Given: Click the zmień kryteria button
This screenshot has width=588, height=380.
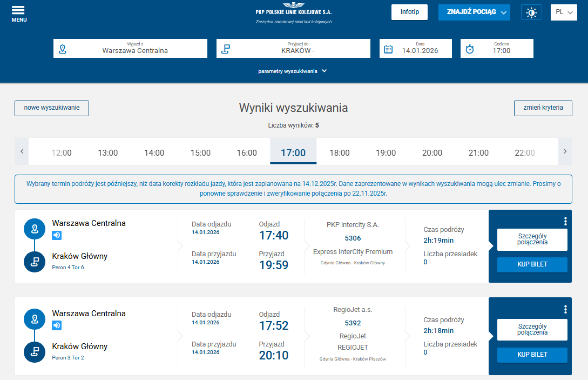Looking at the screenshot, I should pyautogui.click(x=543, y=108).
